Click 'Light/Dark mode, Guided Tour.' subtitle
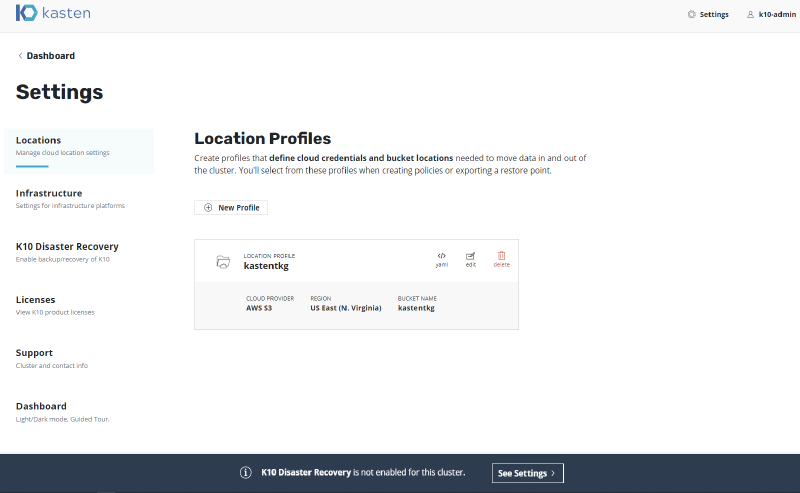The image size is (800, 493). (63, 419)
